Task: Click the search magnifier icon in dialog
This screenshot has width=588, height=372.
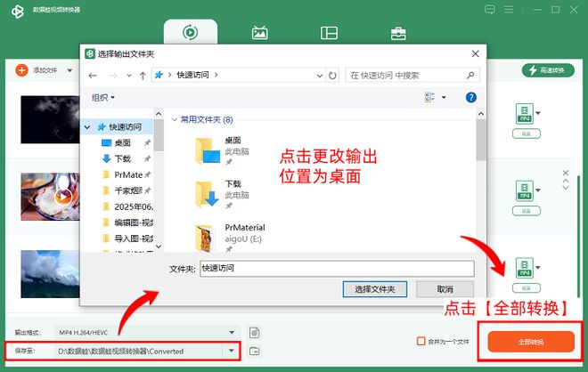Action: [x=470, y=76]
